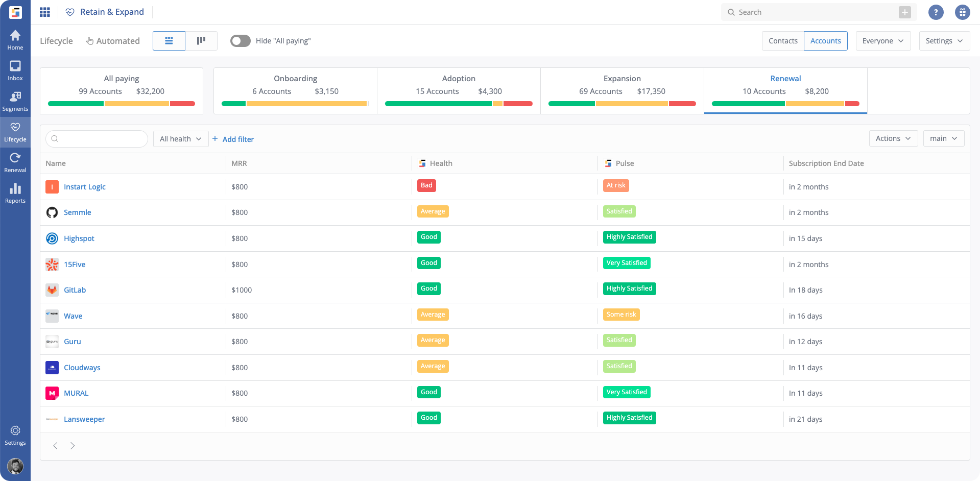980x481 pixels.
Task: Click the Renewal sidebar icon
Action: click(15, 162)
